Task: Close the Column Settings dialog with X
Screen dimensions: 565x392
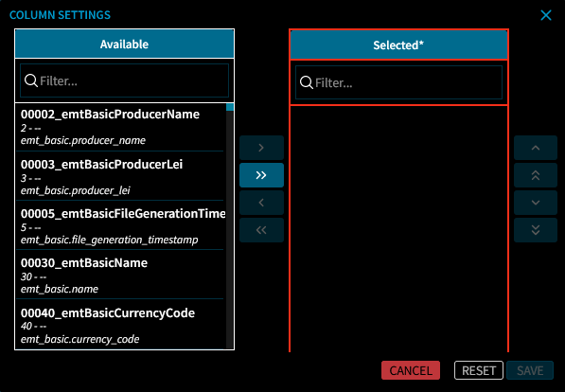Action: (x=546, y=15)
